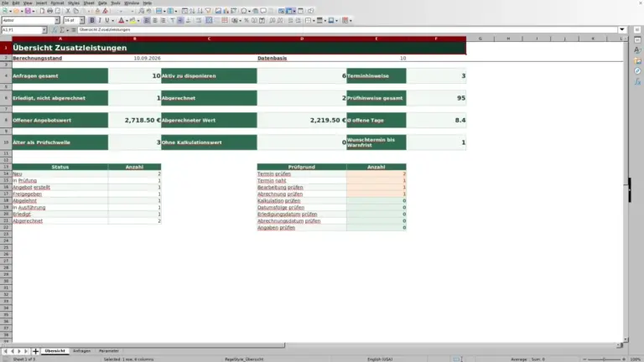
Task: Click Sort Ascending icon
Action: pyautogui.click(x=192, y=11)
